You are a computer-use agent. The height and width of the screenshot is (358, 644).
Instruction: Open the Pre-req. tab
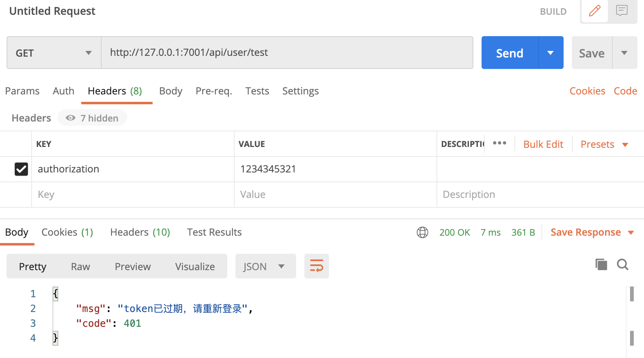(x=214, y=91)
